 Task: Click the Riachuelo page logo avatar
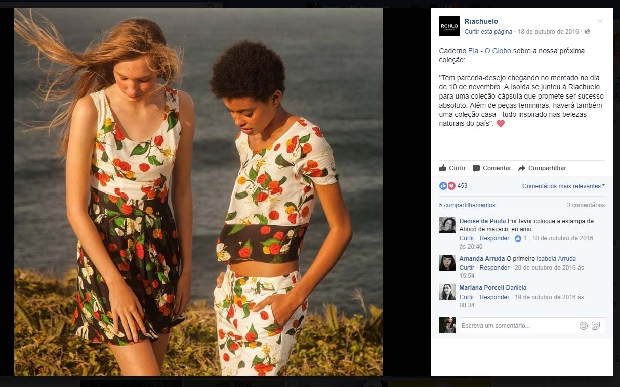click(449, 26)
